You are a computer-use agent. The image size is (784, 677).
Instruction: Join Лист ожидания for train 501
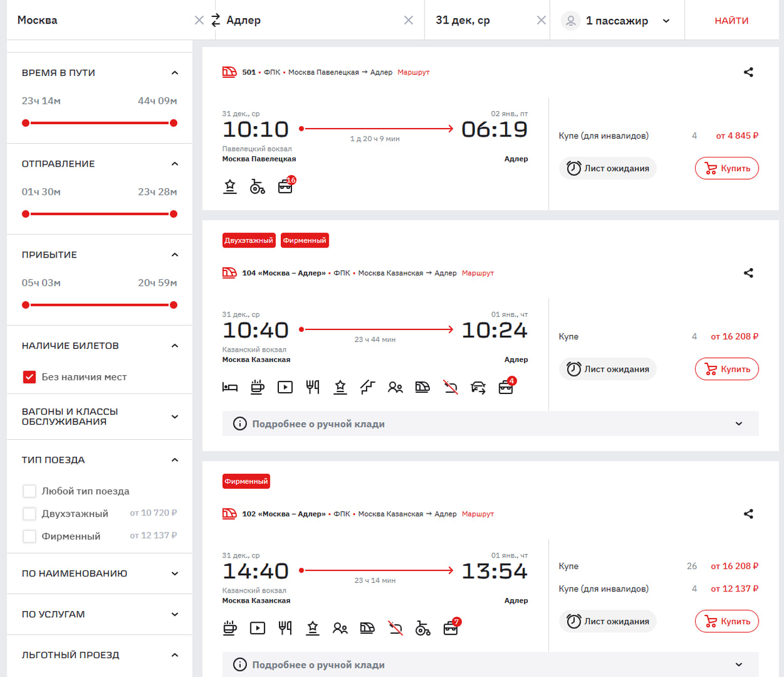coord(608,169)
